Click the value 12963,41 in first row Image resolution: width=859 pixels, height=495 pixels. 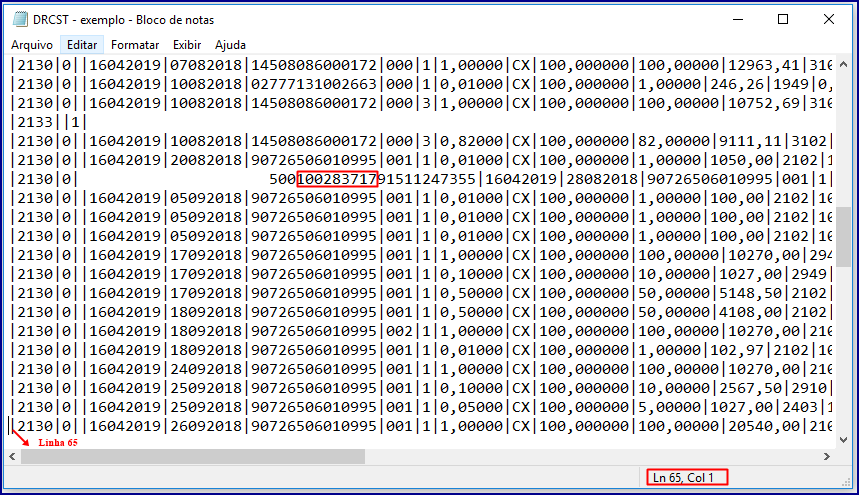(764, 65)
